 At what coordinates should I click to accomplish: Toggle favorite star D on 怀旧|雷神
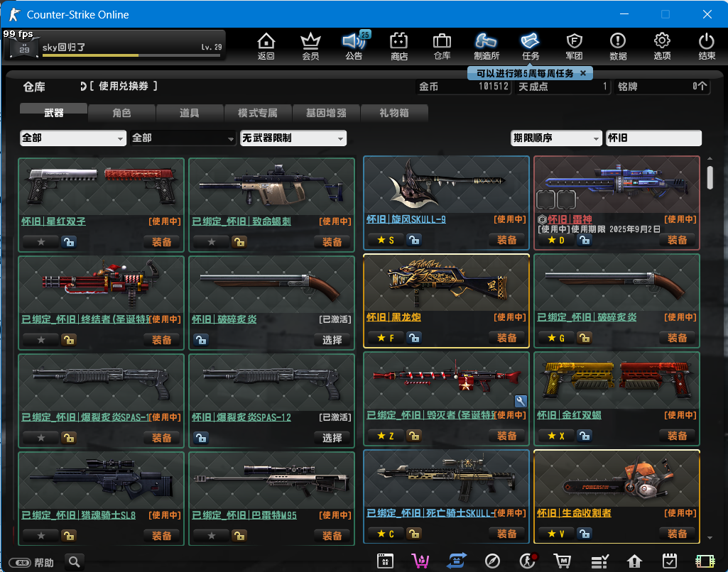(556, 240)
